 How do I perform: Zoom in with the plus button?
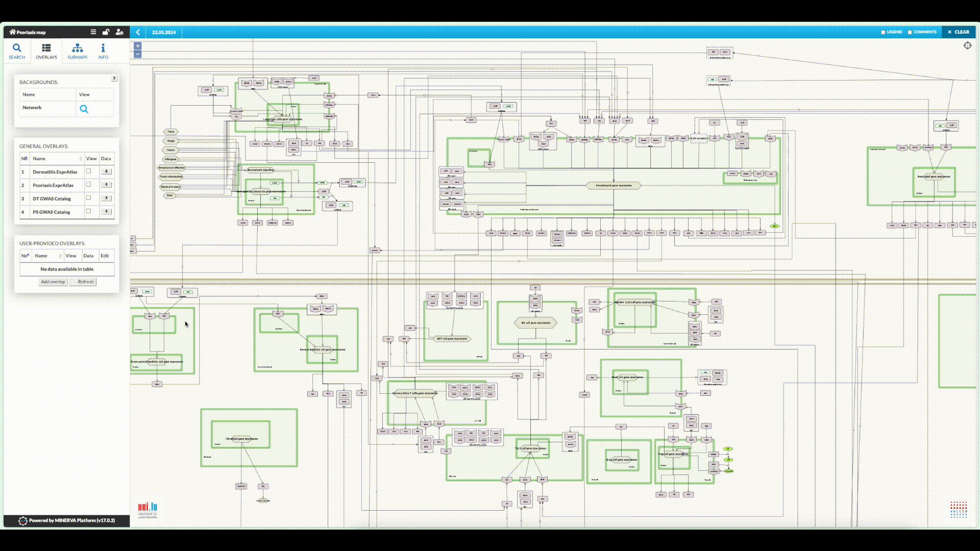point(138,46)
